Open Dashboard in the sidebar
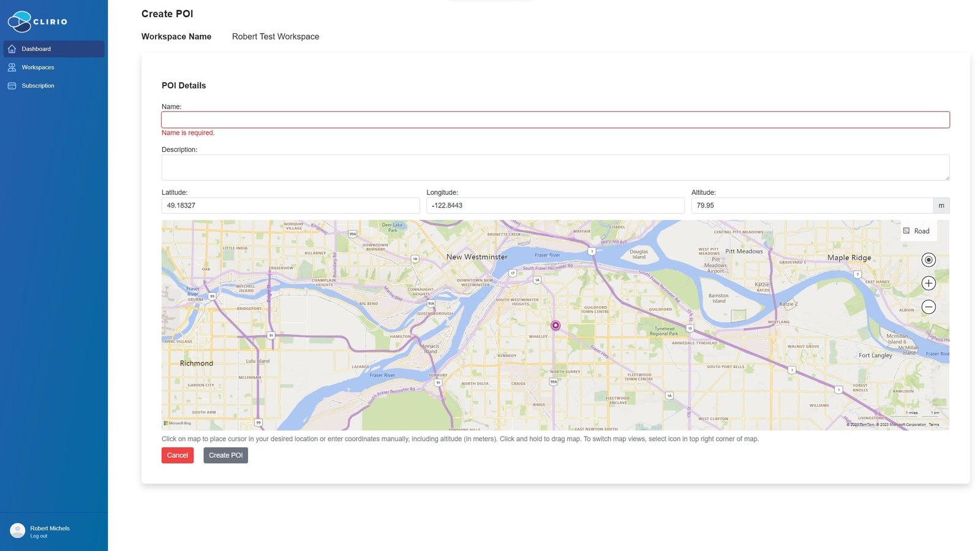 tap(54, 49)
